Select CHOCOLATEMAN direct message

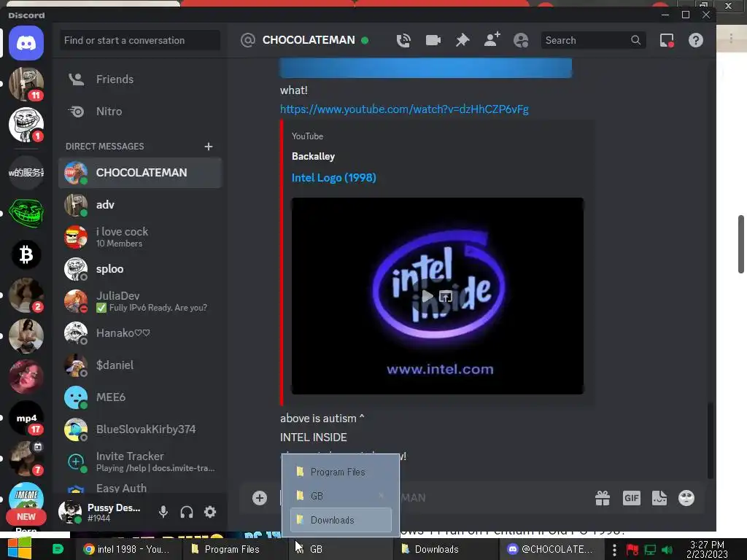click(x=140, y=173)
